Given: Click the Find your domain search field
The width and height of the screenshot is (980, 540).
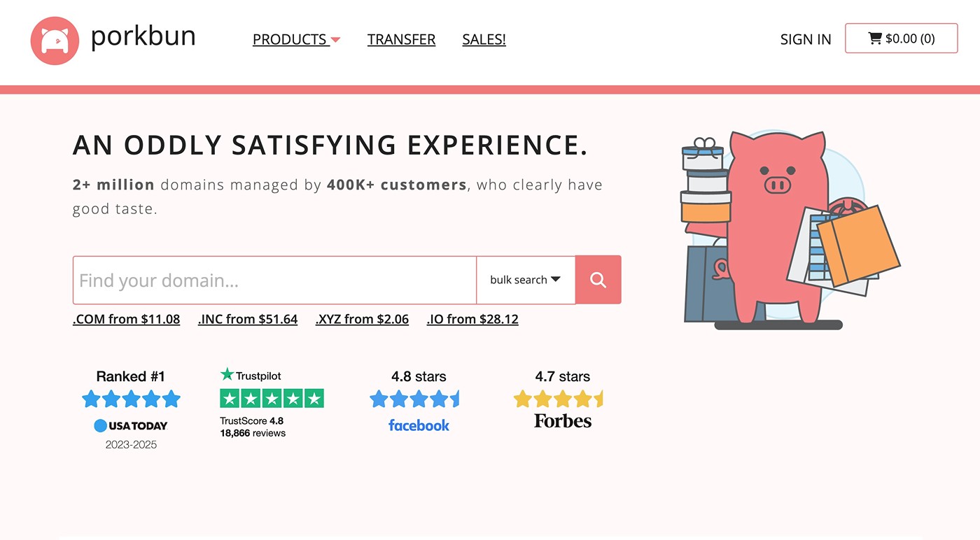Looking at the screenshot, I should coord(274,280).
